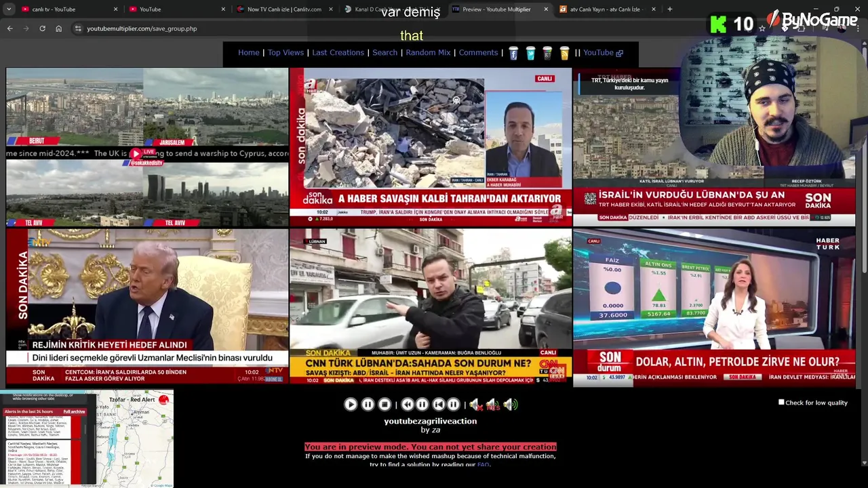
Task: Close the Now TV Canlı izle tab
Action: tap(331, 9)
